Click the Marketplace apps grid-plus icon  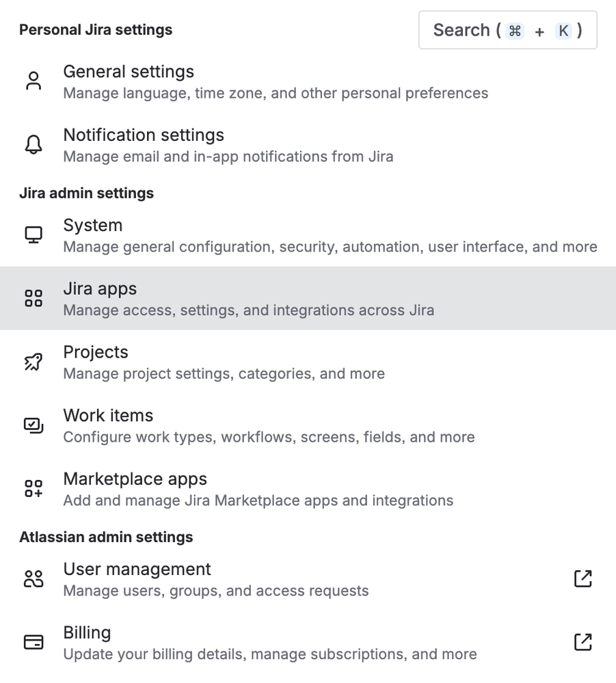pos(33,487)
